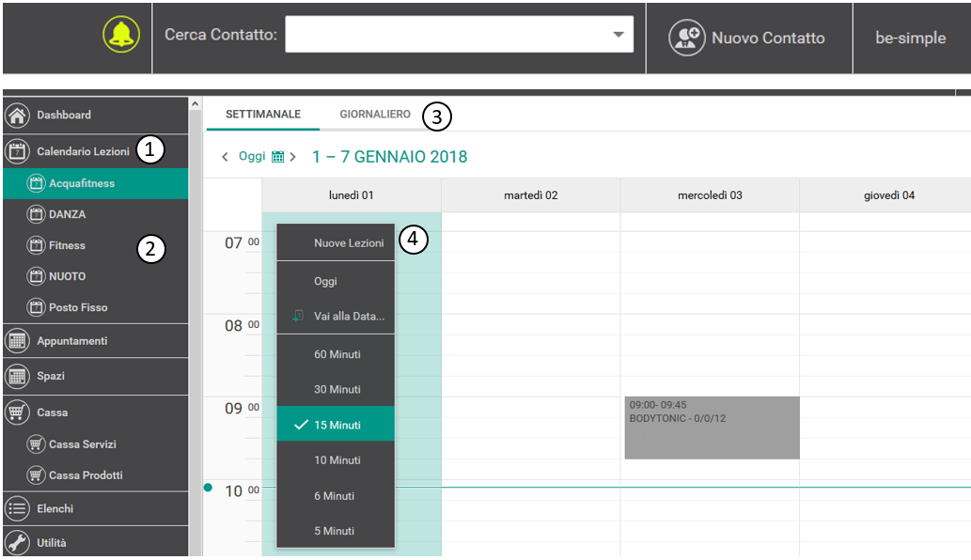This screenshot has height=560, width=971.
Task: Select DANZA calendar in sidebar
Action: coord(96,214)
